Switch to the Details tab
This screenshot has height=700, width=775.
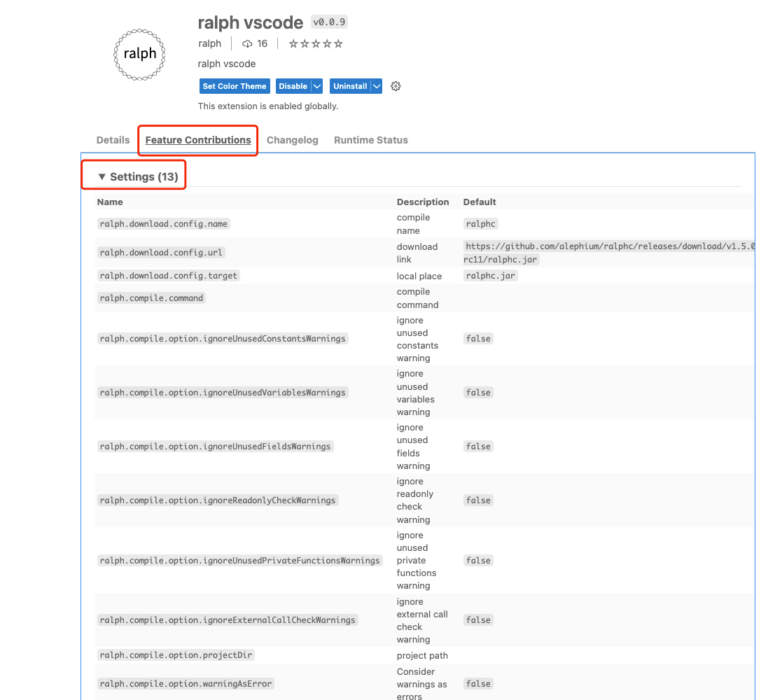click(x=113, y=140)
